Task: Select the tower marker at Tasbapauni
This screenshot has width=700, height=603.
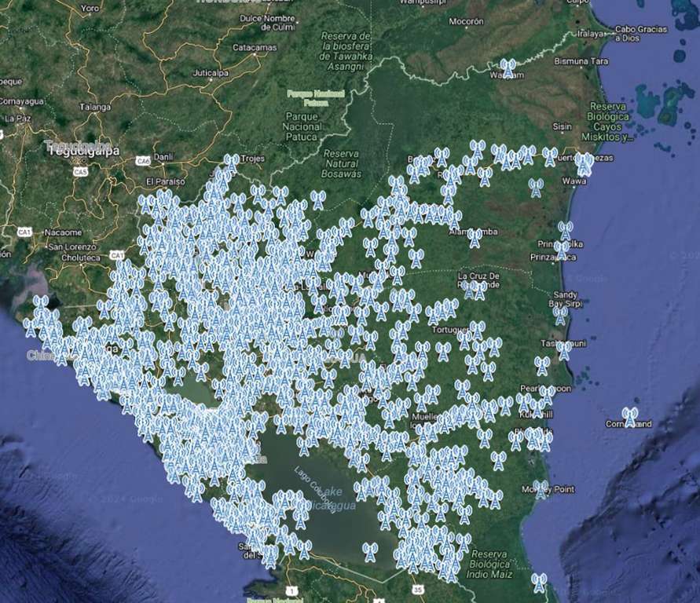Action: click(564, 349)
